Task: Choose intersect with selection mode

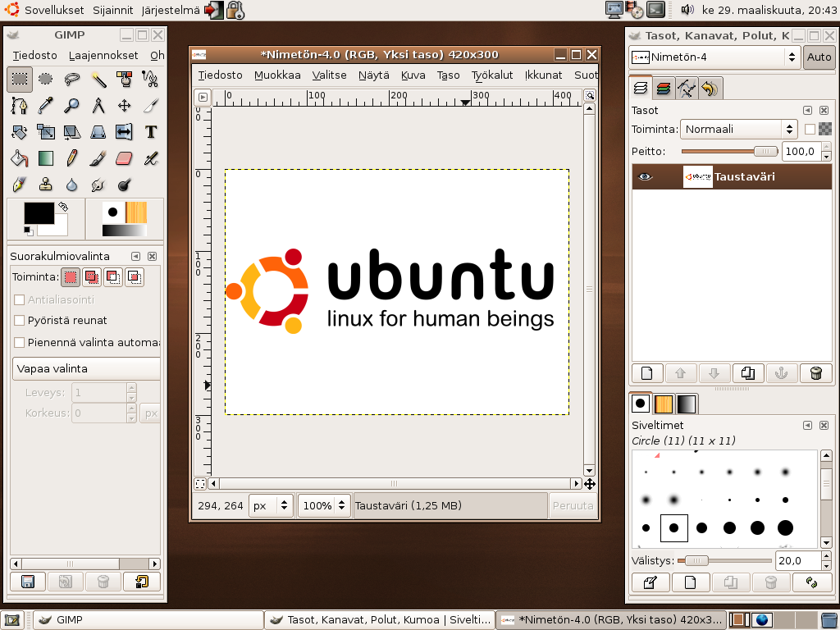Action: pyautogui.click(x=135, y=277)
